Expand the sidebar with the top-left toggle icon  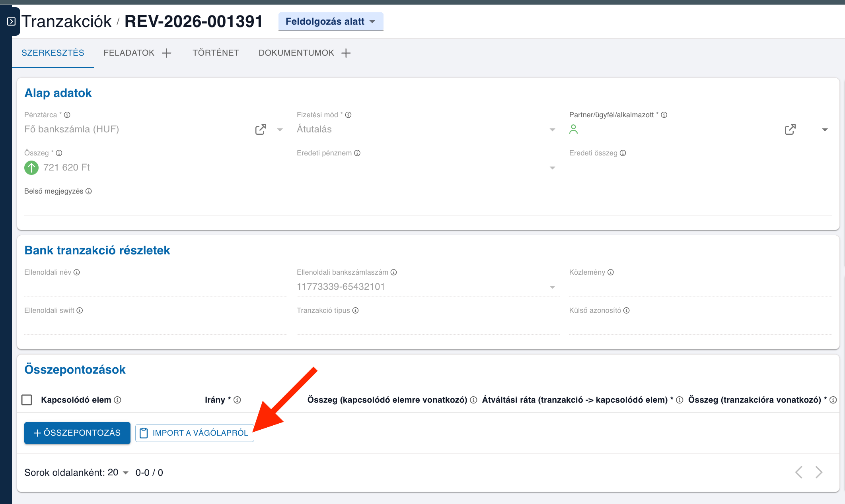point(11,21)
